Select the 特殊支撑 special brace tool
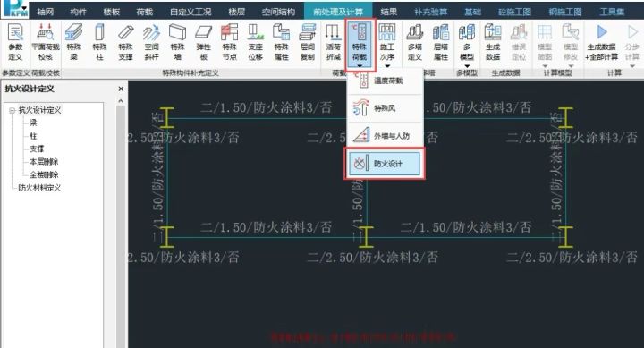The width and height of the screenshot is (644, 348). tap(125, 42)
